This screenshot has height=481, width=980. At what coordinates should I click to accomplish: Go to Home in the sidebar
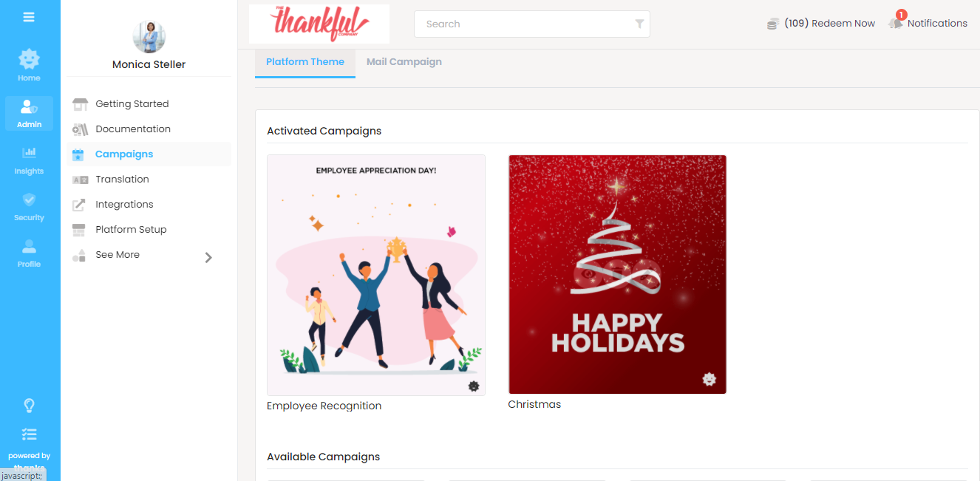click(x=29, y=66)
